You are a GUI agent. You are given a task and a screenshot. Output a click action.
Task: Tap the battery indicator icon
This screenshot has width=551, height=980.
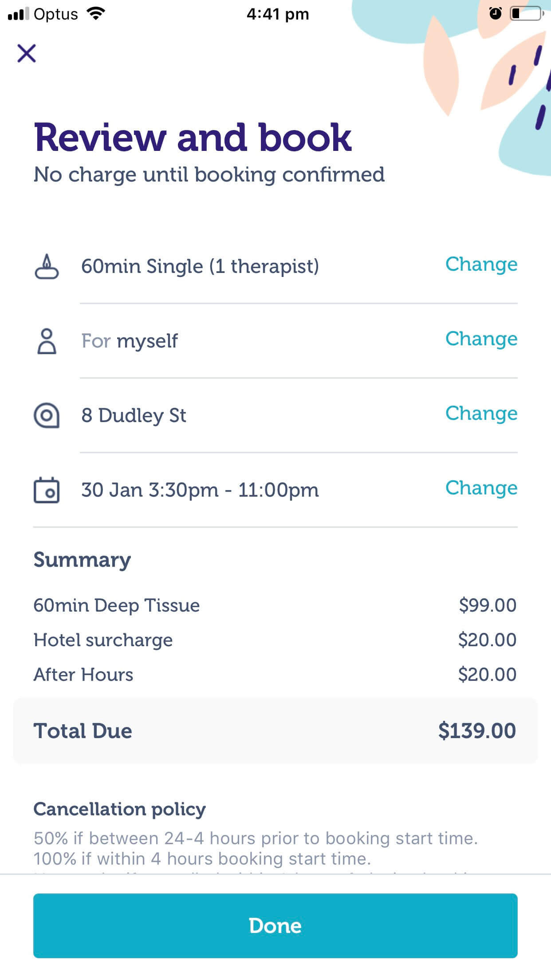coord(527,13)
